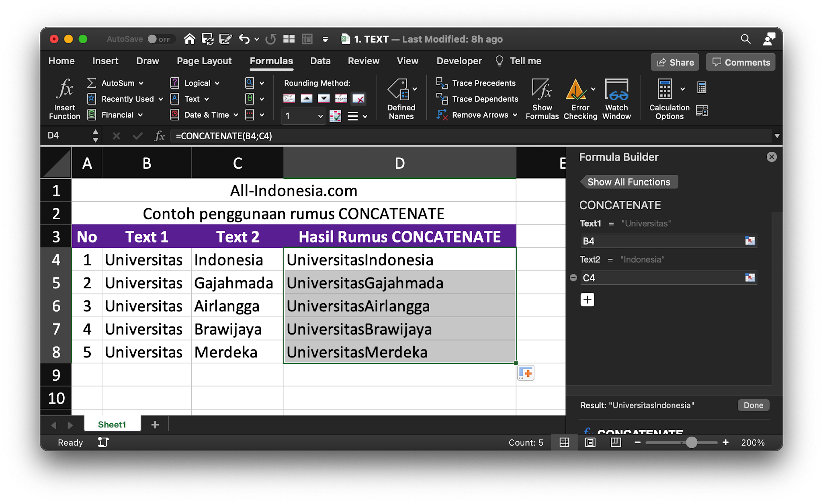Image resolution: width=823 pixels, height=504 pixels.
Task: Click Show All Functions button
Action: click(629, 182)
